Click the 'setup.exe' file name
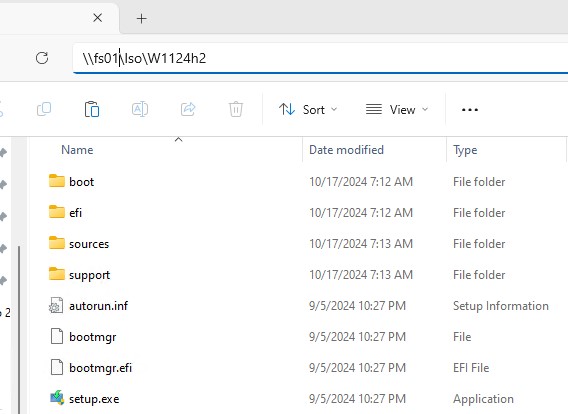The height and width of the screenshot is (414, 568). [94, 399]
